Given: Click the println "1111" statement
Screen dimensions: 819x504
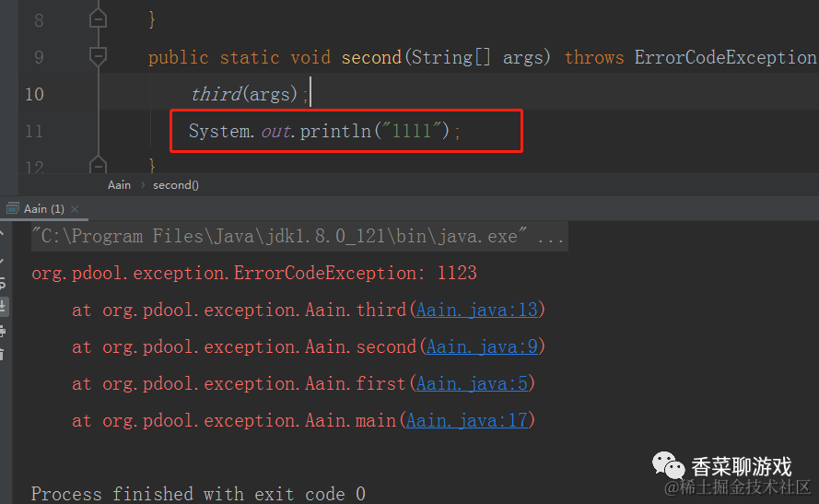Looking at the screenshot, I should coord(324,131).
